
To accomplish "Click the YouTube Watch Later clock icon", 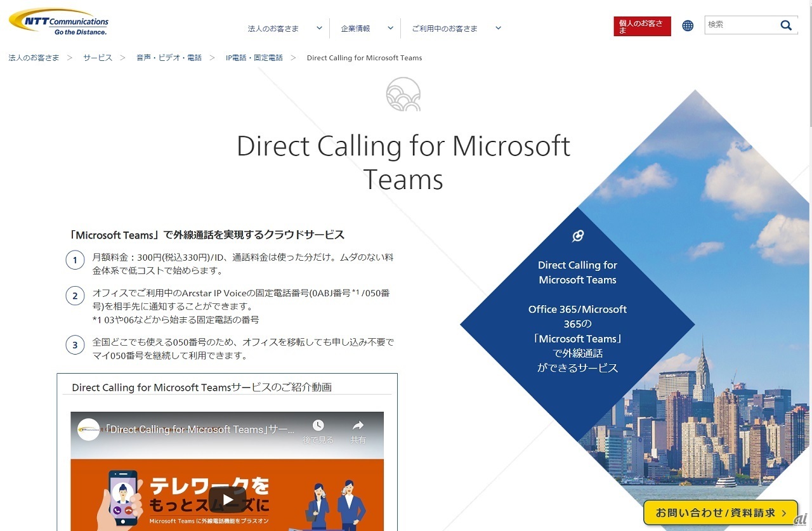I will point(318,425).
